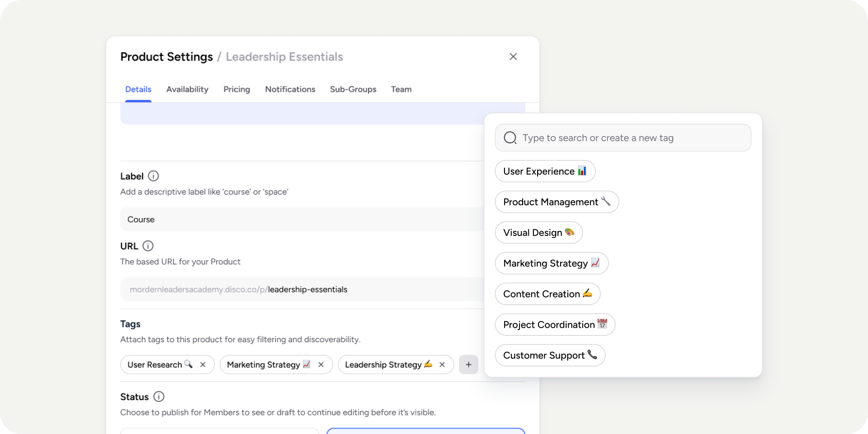Screen dimensions: 868x434
Task: Open the Pricing tab
Action: click(236, 89)
